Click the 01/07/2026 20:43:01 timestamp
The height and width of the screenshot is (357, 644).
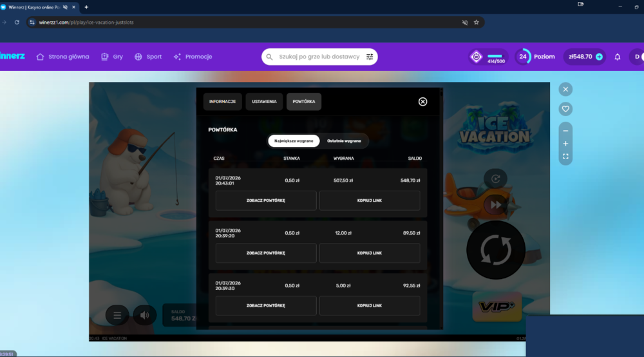pyautogui.click(x=228, y=181)
